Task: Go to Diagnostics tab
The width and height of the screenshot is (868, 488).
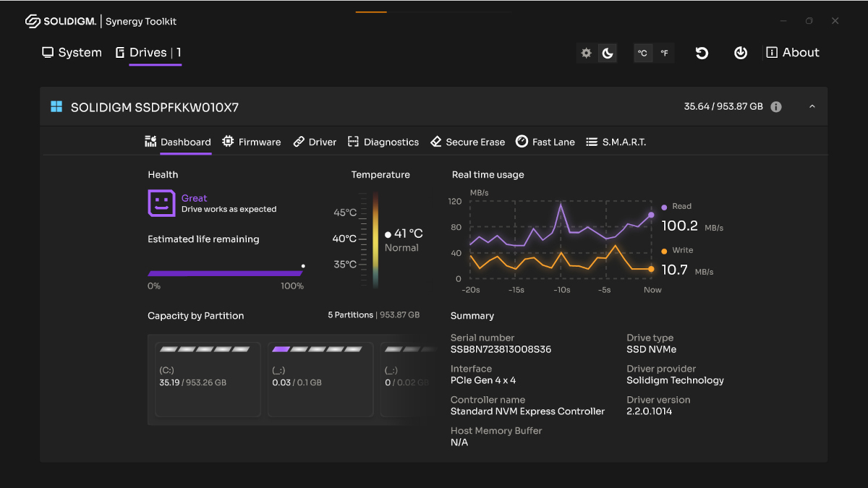Action: [383, 142]
